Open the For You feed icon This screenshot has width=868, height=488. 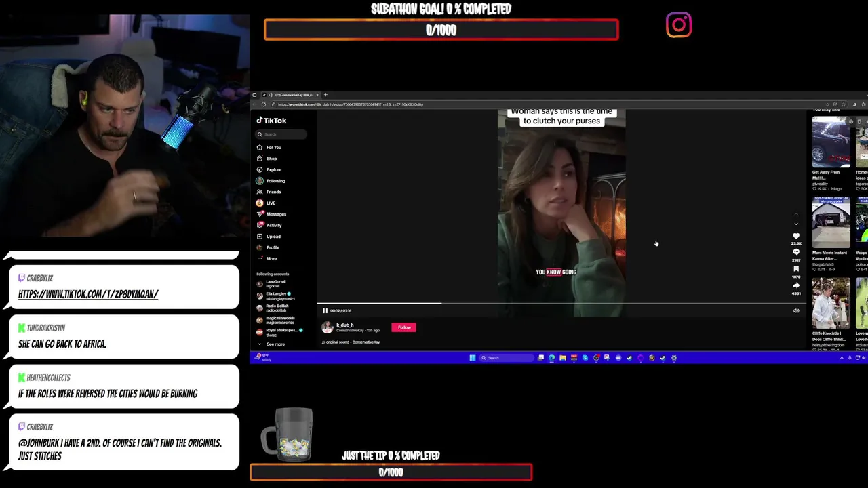coord(260,147)
